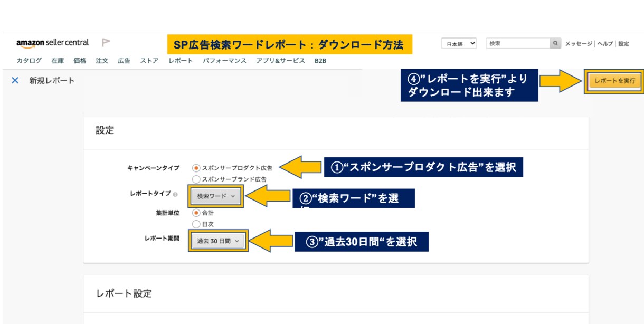Select the スポンサーブランド広告 radio button
This screenshot has height=324, width=644.
click(x=196, y=179)
